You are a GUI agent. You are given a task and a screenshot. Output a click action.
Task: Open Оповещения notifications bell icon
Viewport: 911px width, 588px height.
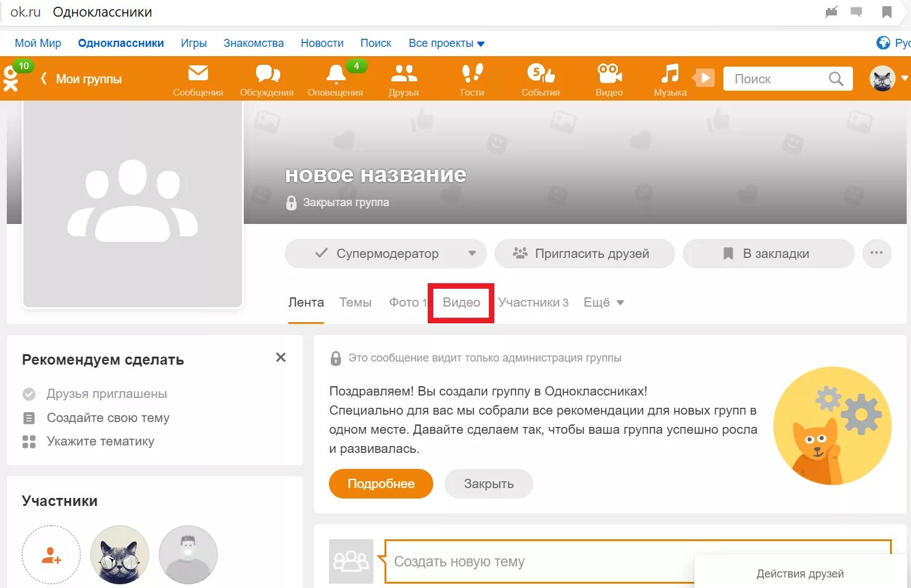pyautogui.click(x=336, y=74)
